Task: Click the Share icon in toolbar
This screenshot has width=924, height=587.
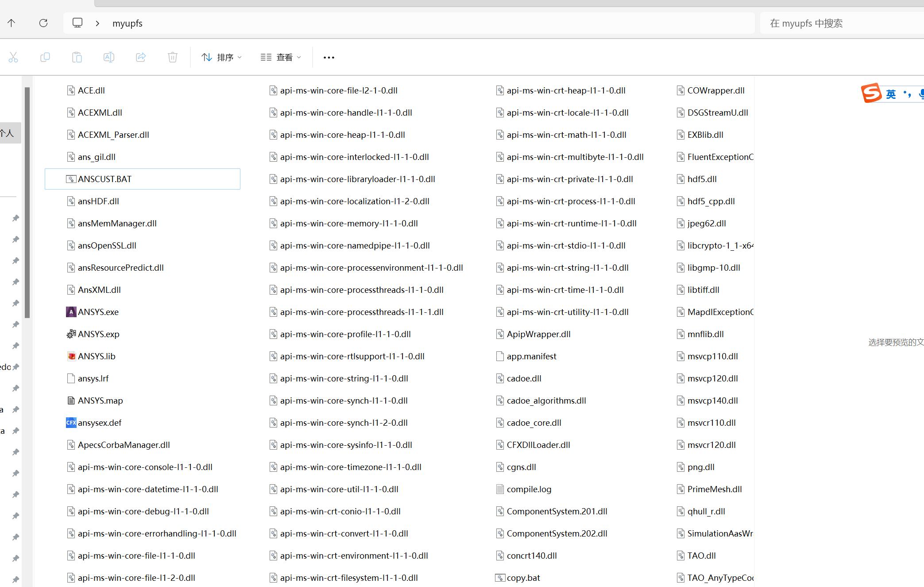Action: (x=141, y=57)
